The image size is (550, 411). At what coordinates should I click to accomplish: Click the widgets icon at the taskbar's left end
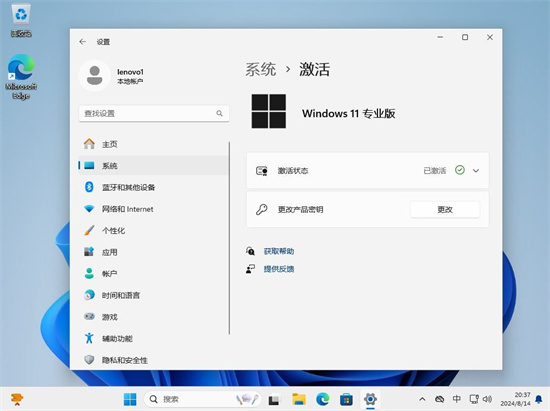(x=17, y=399)
